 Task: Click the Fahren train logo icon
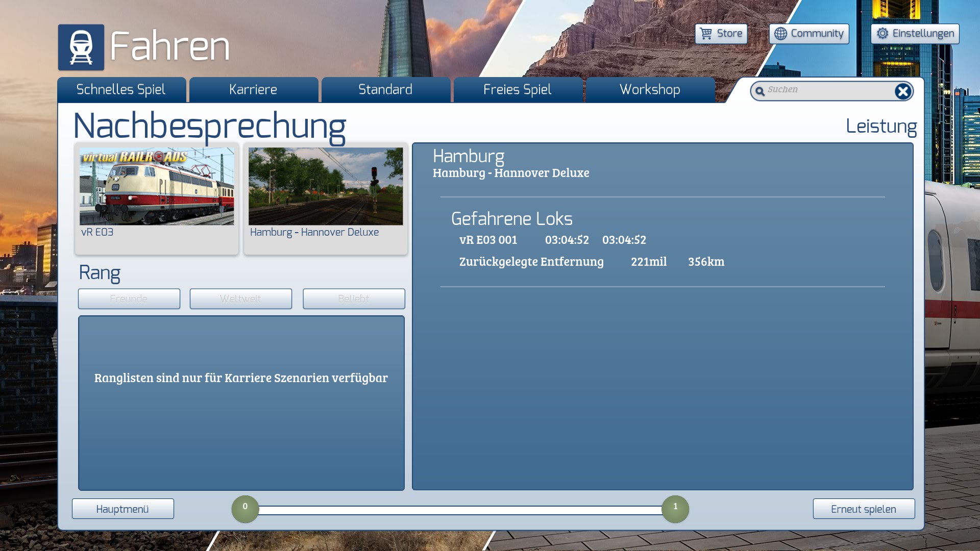81,47
